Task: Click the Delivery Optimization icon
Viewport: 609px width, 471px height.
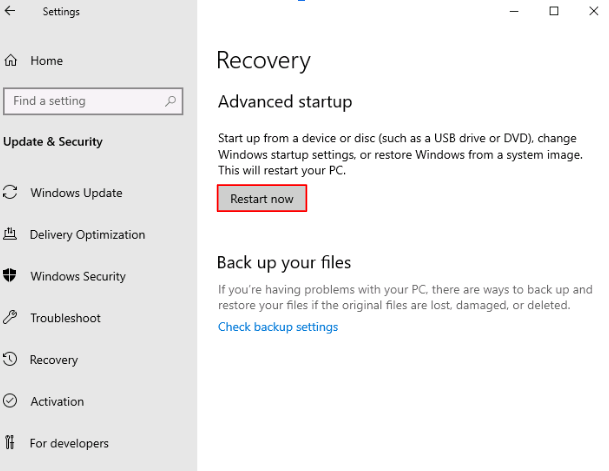Action: [11, 235]
